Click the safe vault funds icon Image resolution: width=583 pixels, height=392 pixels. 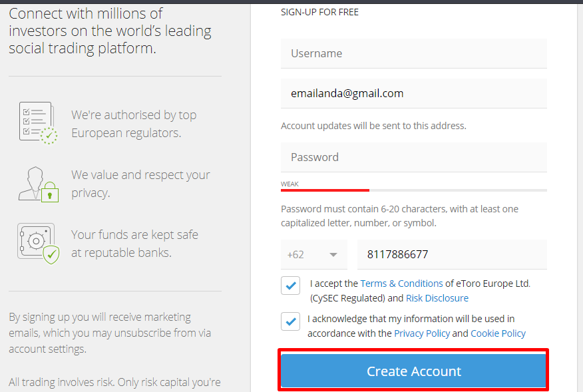37,241
